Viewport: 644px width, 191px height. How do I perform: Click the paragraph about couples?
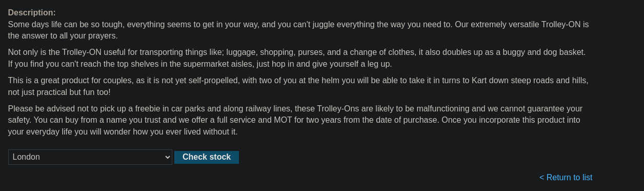(x=298, y=86)
